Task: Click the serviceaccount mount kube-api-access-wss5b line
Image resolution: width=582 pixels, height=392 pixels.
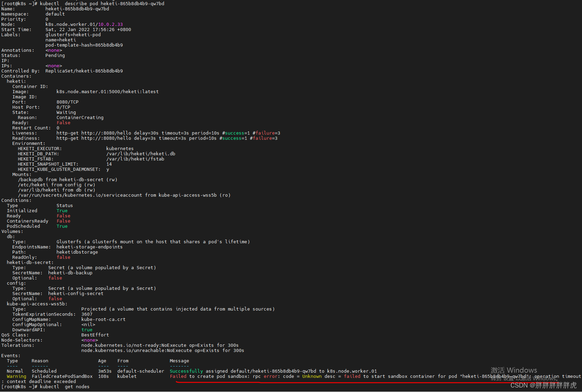Action: (124, 195)
